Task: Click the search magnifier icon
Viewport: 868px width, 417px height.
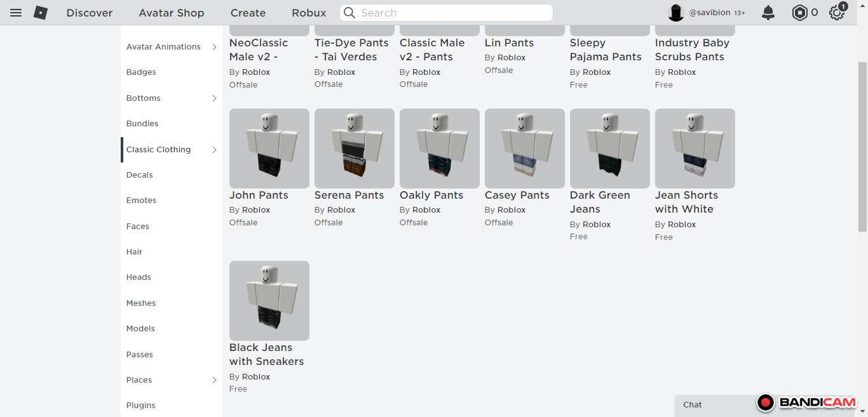Action: tap(349, 13)
